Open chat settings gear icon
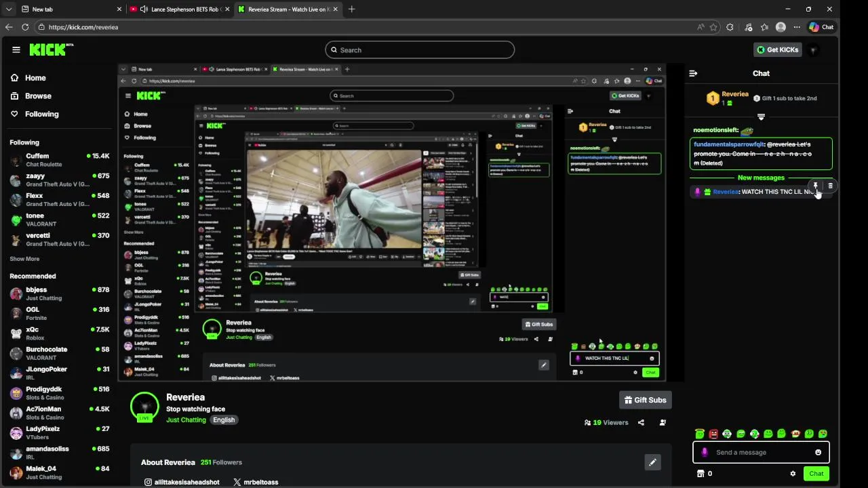This screenshot has height=488, width=868. point(793,474)
